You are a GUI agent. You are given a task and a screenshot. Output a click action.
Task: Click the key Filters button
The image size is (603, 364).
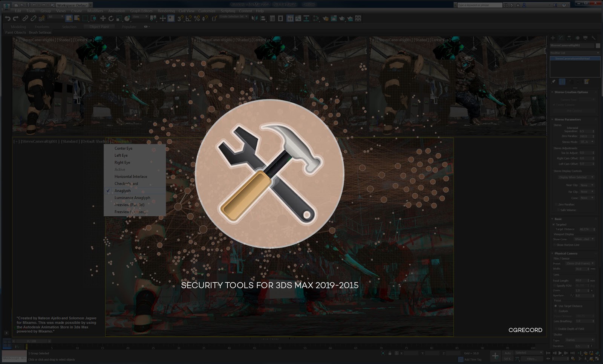click(531, 359)
